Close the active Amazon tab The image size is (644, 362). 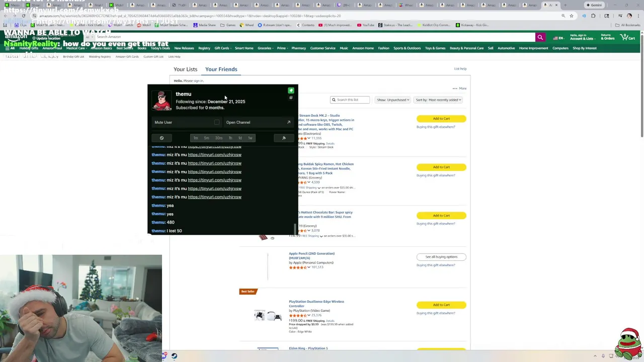[x=557, y=5]
